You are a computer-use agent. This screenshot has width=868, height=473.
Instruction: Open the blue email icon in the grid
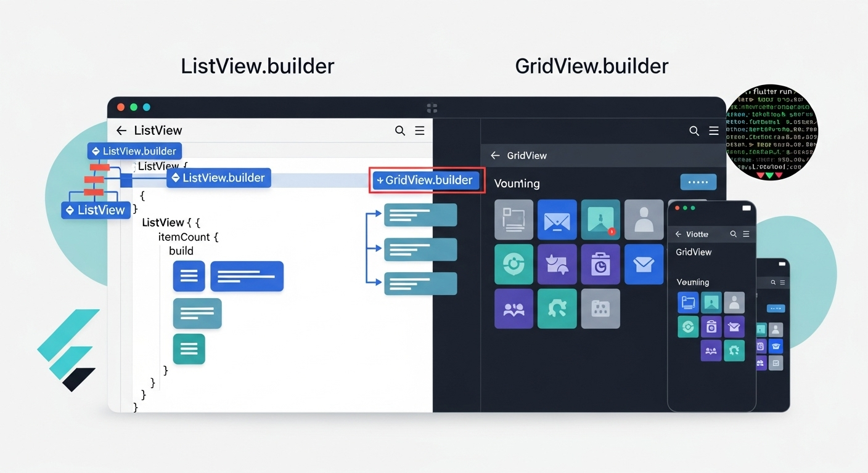(557, 219)
